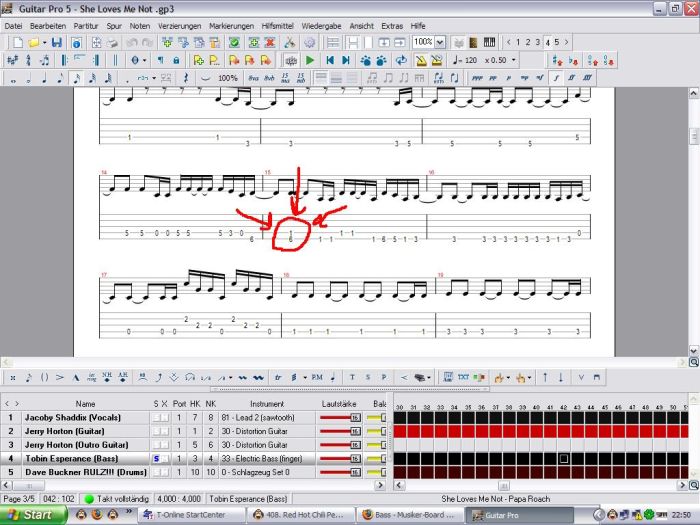
Task: Select quarter note duration
Action: coord(44,79)
